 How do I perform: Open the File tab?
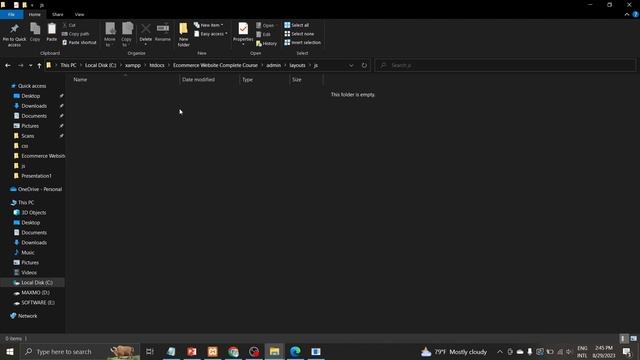point(11,14)
